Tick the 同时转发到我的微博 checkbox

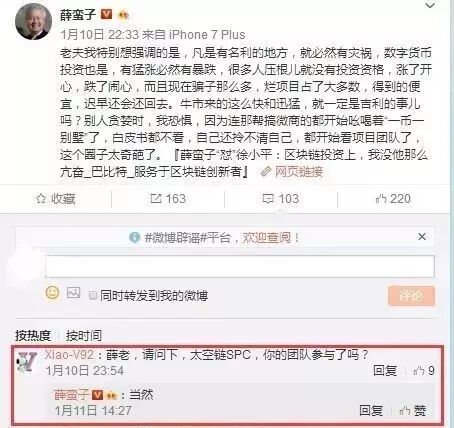coord(93,295)
